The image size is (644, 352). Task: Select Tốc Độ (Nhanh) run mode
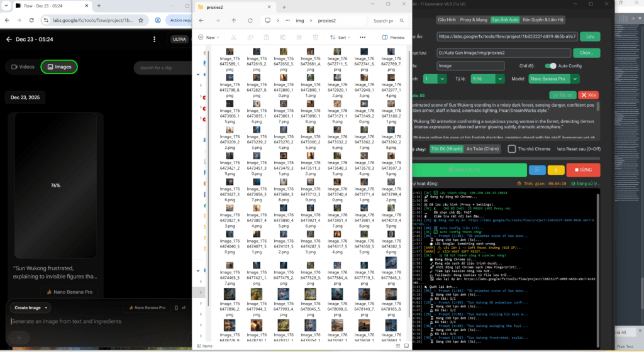pos(447,149)
